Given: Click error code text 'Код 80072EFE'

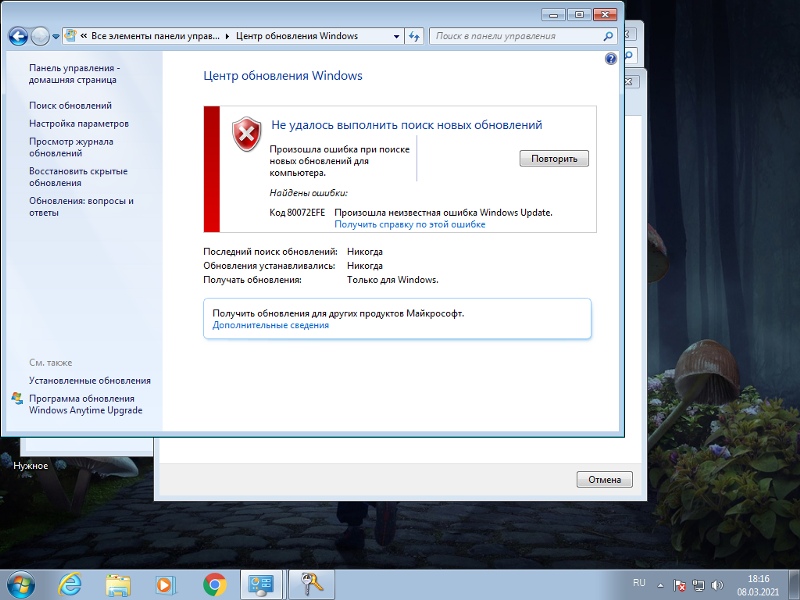Looking at the screenshot, I should click(x=297, y=213).
